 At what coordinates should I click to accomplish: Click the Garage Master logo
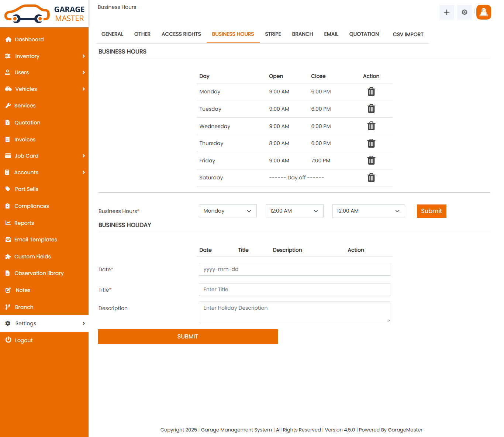coord(44,14)
